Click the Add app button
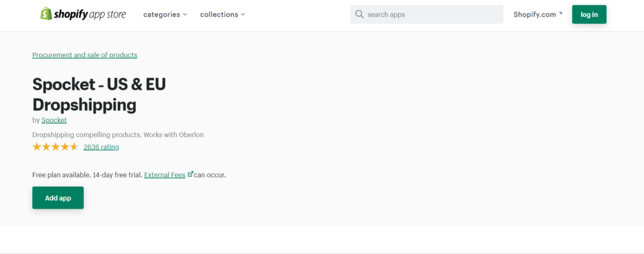The height and width of the screenshot is (254, 644). (x=58, y=198)
